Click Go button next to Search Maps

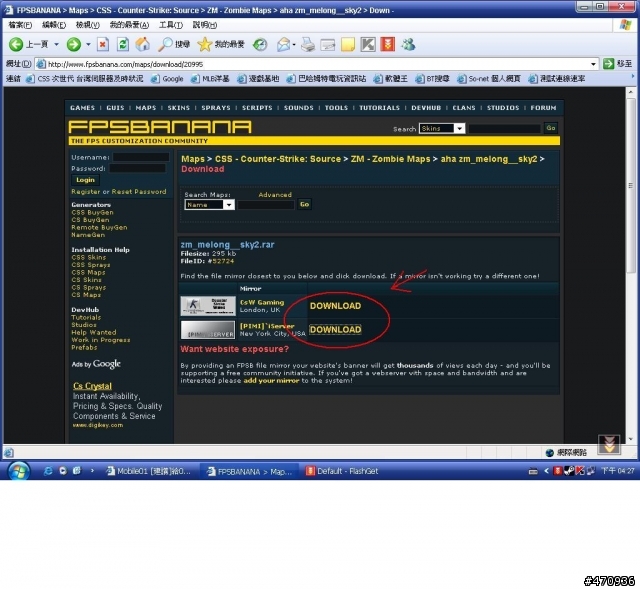tap(304, 204)
